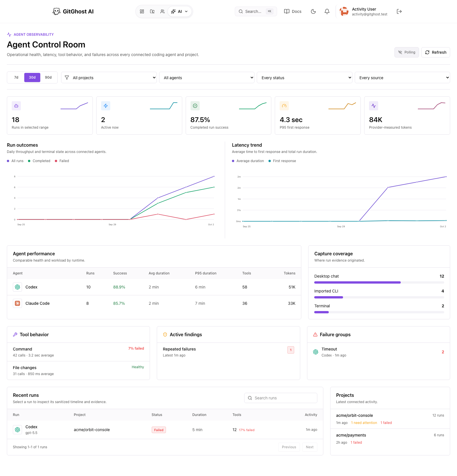This screenshot has width=457, height=476.
Task: Click the '7% failed' Command status
Action: click(136, 348)
